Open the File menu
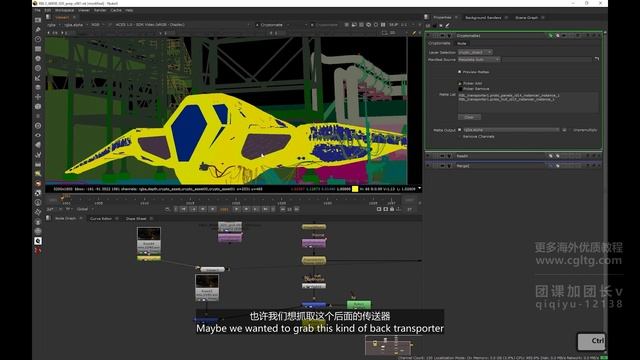The height and width of the screenshot is (360, 640). (x=38, y=10)
